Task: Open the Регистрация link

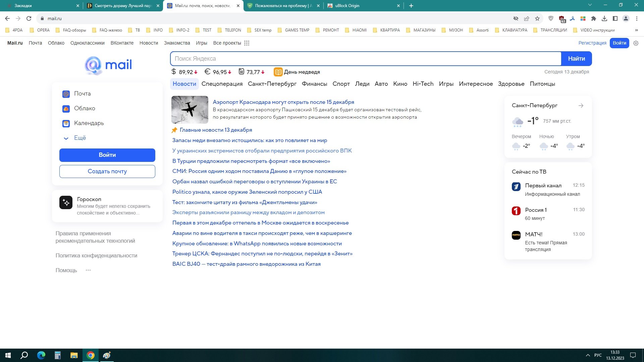Action: pyautogui.click(x=592, y=43)
